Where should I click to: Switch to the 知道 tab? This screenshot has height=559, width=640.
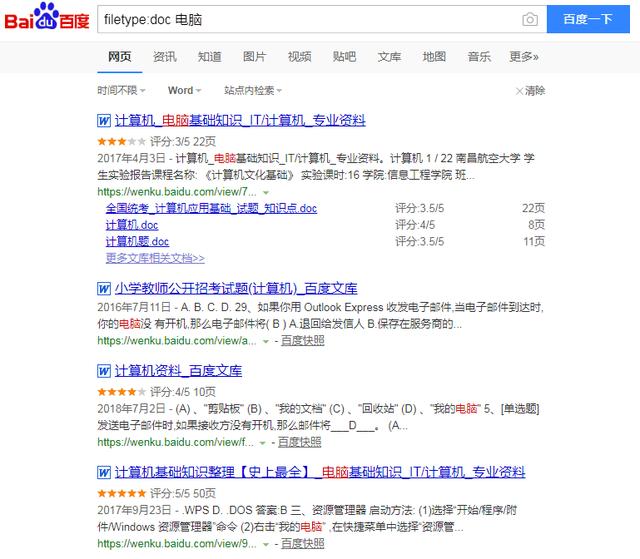(209, 57)
